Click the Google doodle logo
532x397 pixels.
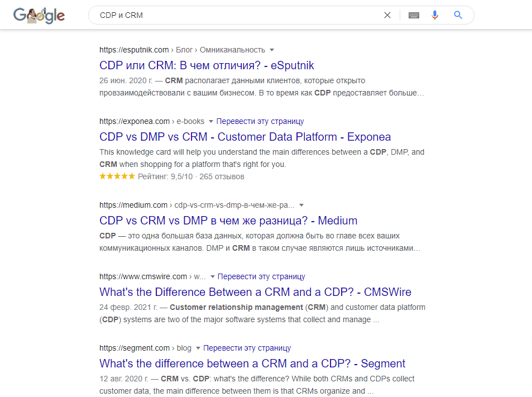coord(39,15)
